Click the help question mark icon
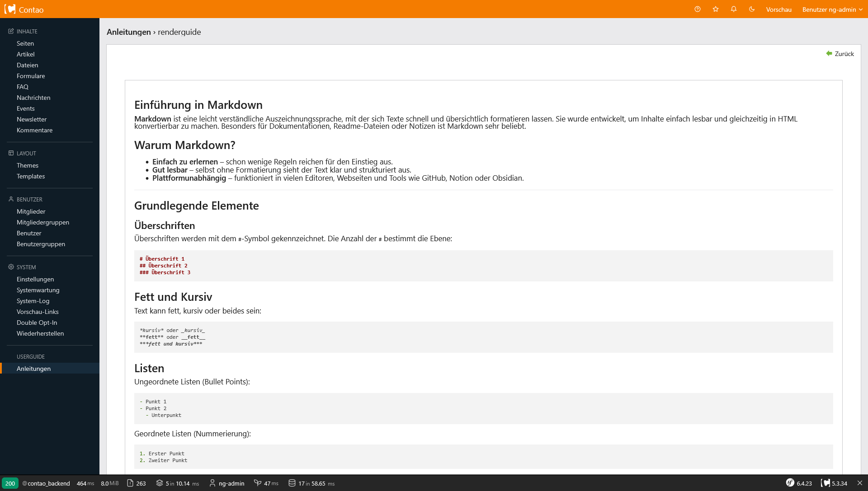 (698, 9)
